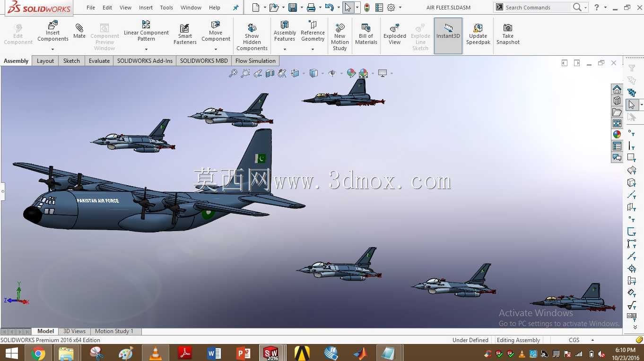Switch to the SOLIDWORKS Add-Ins tab
Viewport: 644px width, 361px height.
145,61
